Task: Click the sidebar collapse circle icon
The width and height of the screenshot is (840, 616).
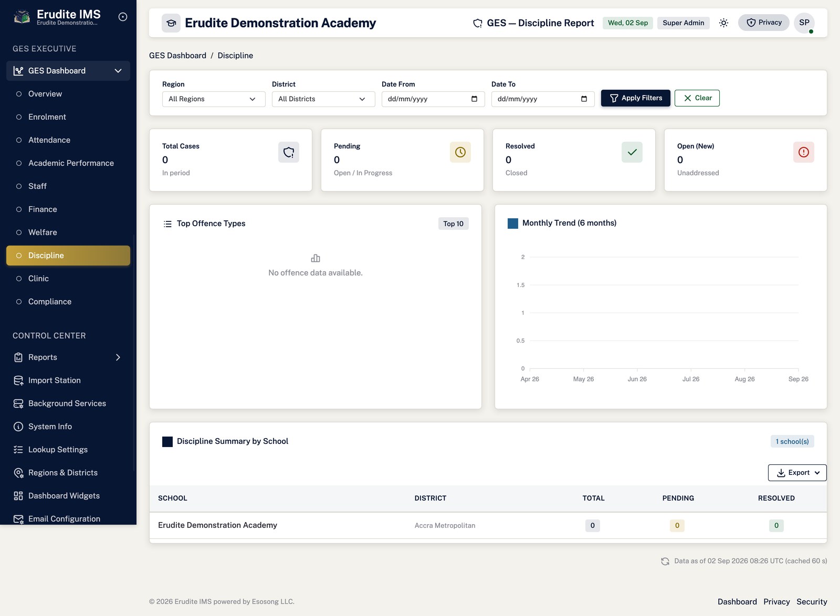Action: click(x=123, y=17)
